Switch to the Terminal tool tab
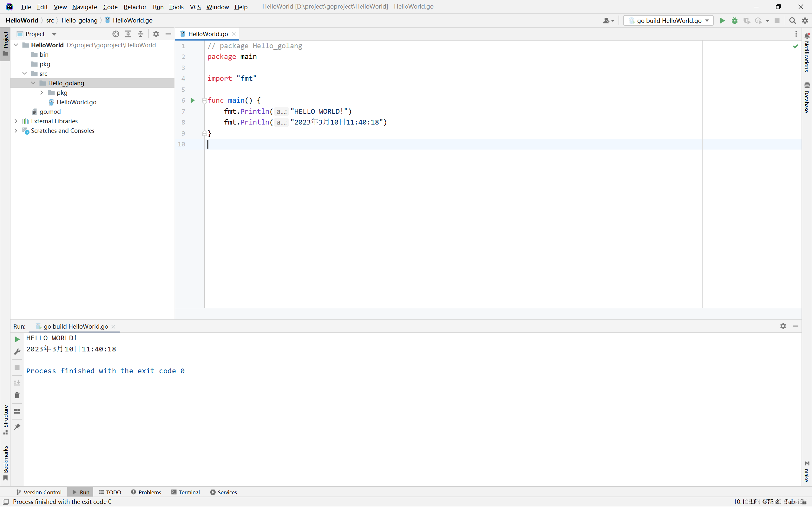Screen dimensions: 812x507 (x=186, y=492)
